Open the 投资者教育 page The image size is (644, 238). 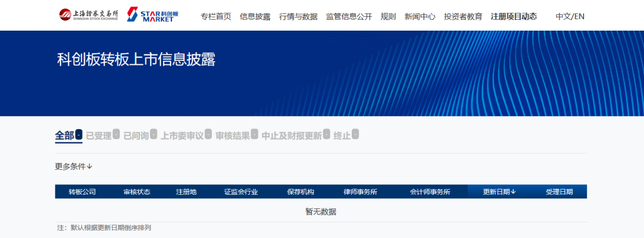(x=463, y=17)
